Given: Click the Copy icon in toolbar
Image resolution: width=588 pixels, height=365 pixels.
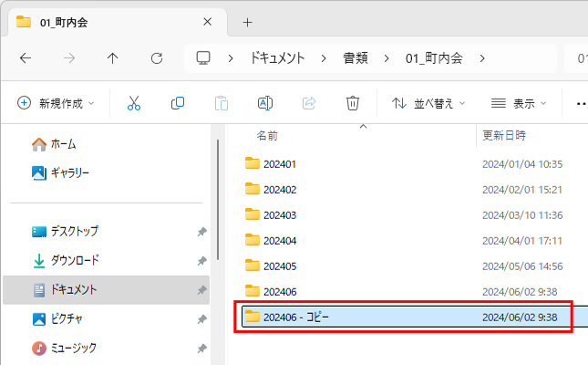Looking at the screenshot, I should [x=178, y=103].
